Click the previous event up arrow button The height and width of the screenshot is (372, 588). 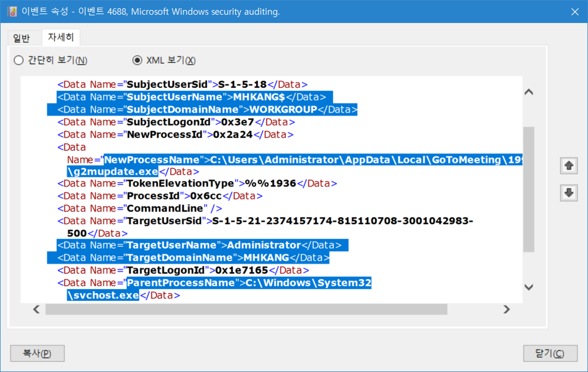click(x=569, y=166)
